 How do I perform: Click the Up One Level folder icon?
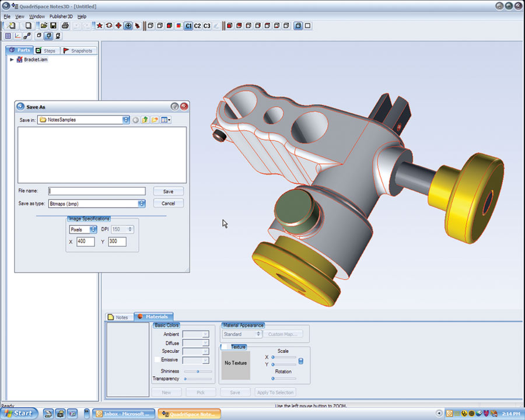pos(145,120)
